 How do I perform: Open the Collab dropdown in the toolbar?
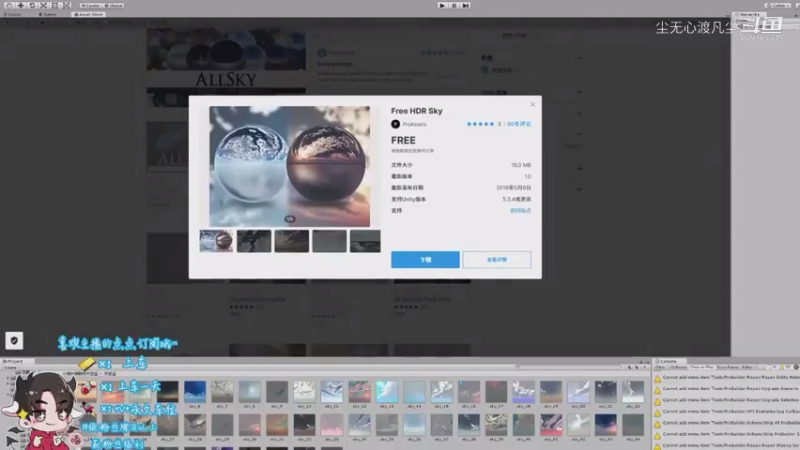(778, 5)
